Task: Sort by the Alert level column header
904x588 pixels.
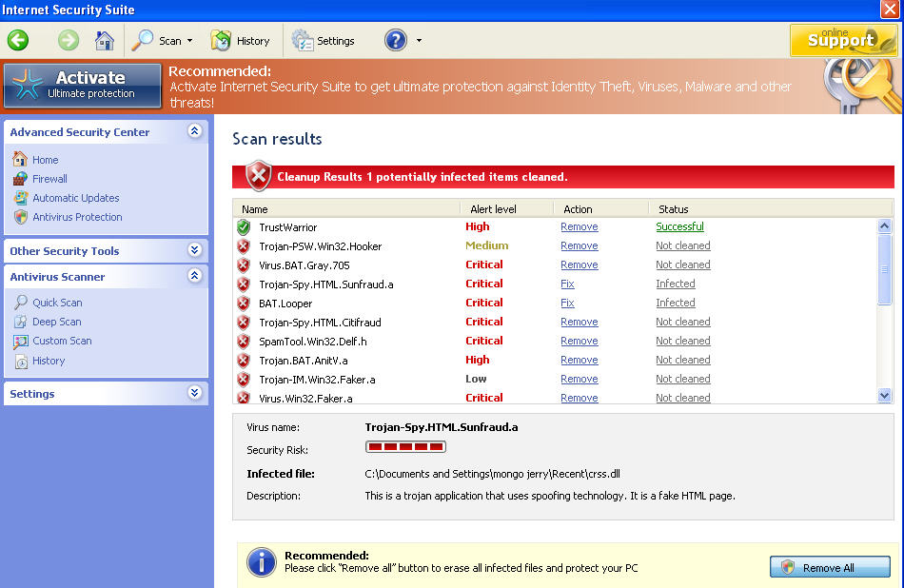Action: 493,209
